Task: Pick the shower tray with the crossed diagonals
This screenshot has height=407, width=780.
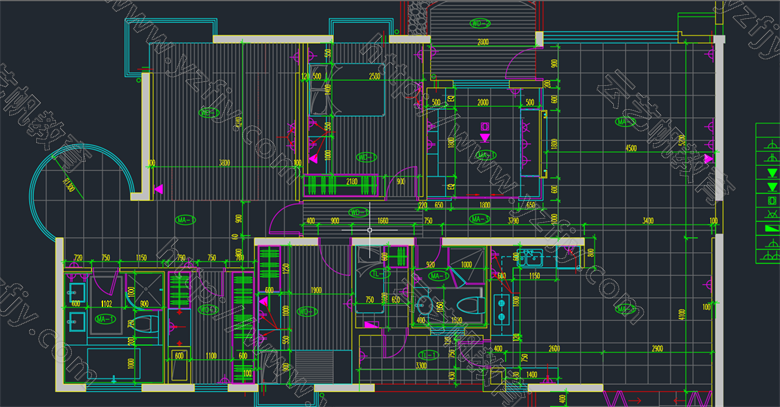Action: [144, 289]
